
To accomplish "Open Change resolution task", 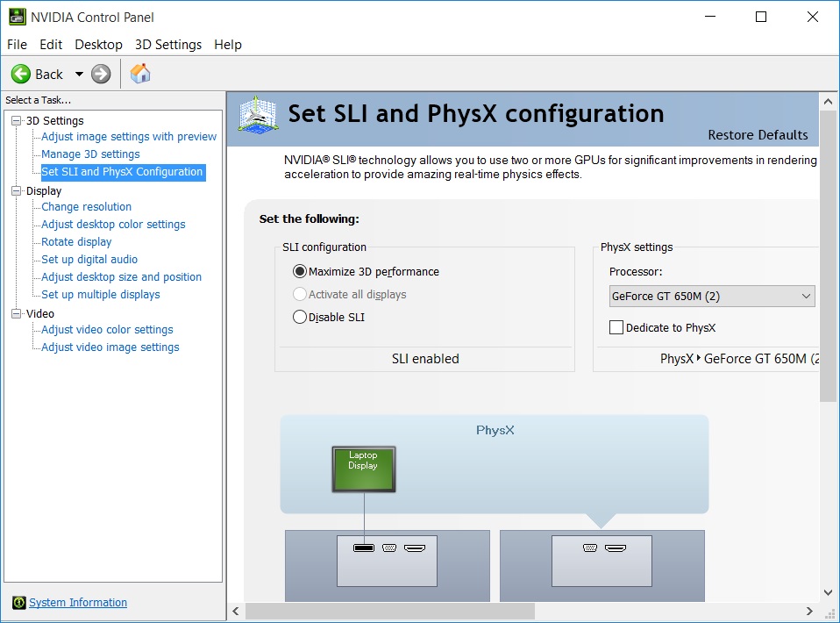I will 86,207.
